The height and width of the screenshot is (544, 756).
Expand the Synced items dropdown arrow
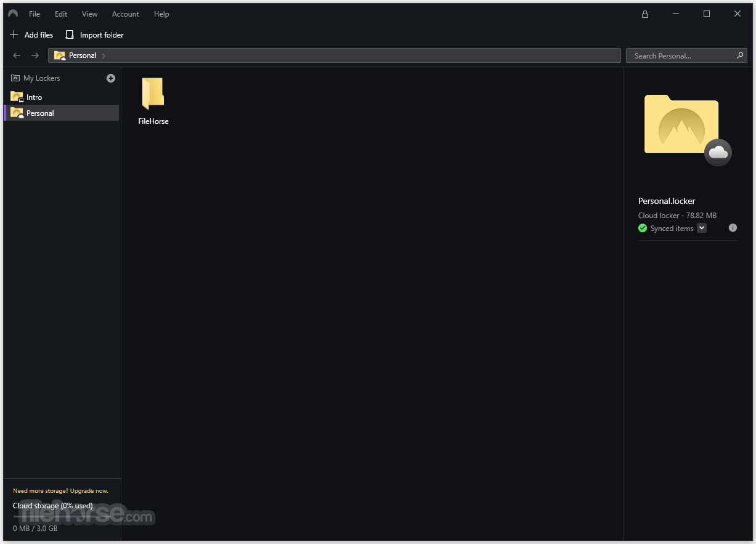[702, 229]
